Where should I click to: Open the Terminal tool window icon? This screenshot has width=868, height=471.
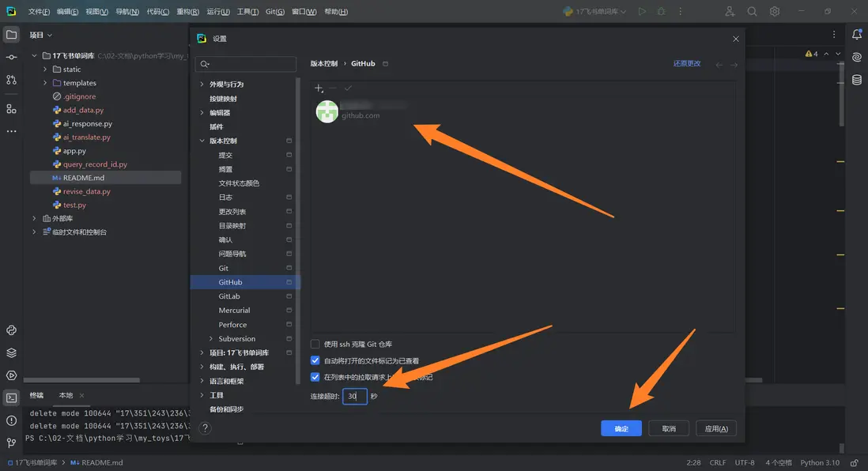[11, 398]
